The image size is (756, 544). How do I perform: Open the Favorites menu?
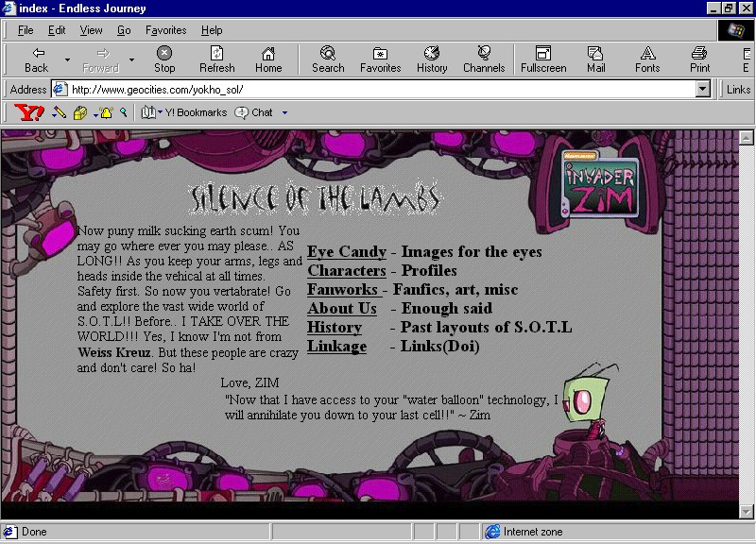(166, 30)
